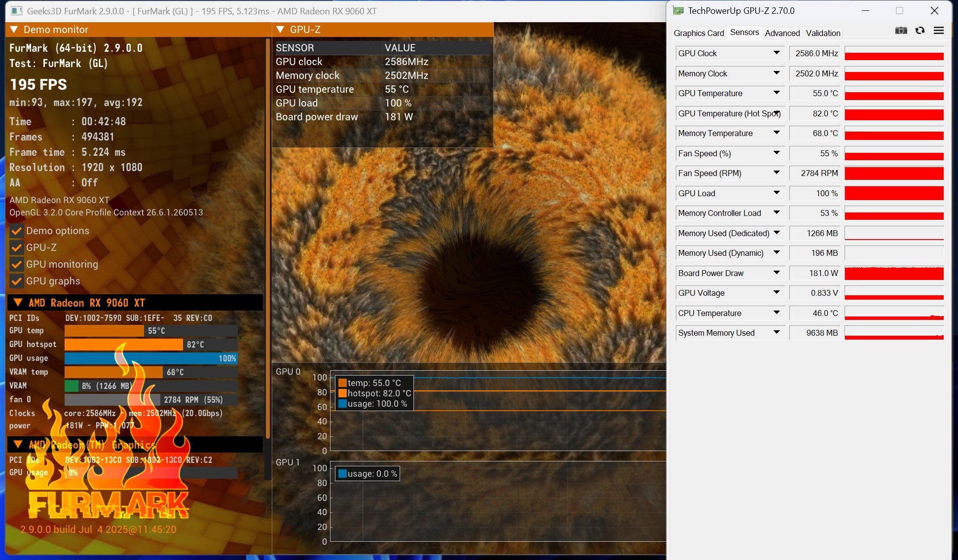Image resolution: width=958 pixels, height=560 pixels.
Task: Click the 195 FPS readout
Action: tap(38, 84)
